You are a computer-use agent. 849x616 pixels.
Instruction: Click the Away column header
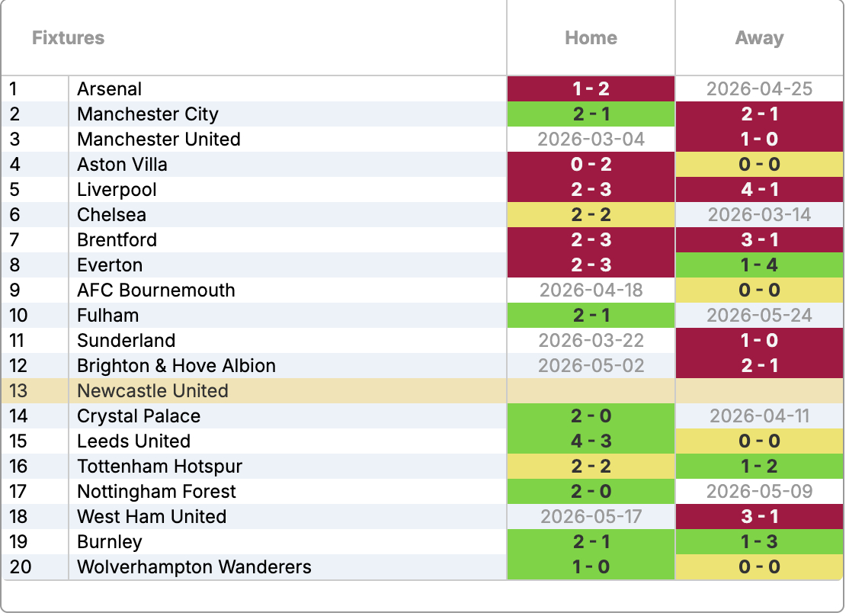[x=759, y=38]
